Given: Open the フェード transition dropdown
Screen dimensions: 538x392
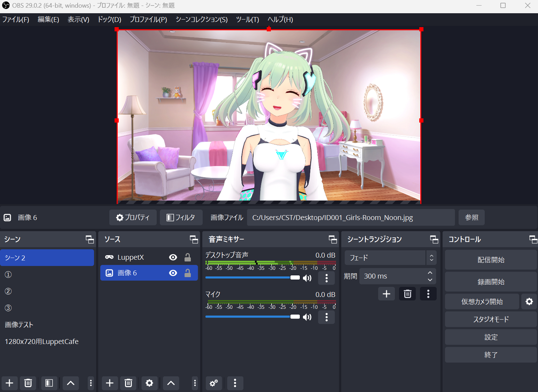Looking at the screenshot, I should [390, 258].
